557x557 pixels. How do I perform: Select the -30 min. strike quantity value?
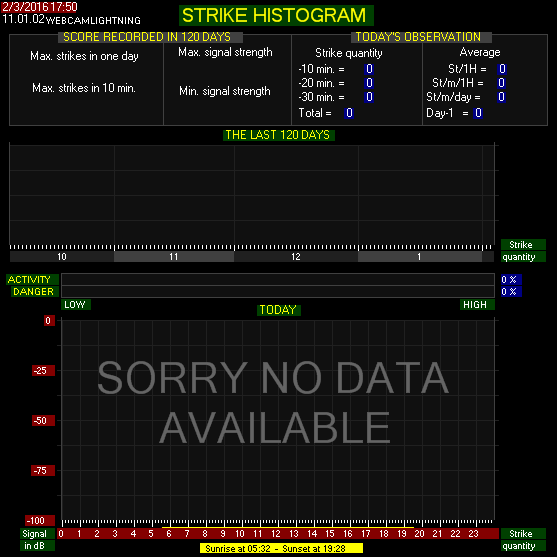point(369,97)
